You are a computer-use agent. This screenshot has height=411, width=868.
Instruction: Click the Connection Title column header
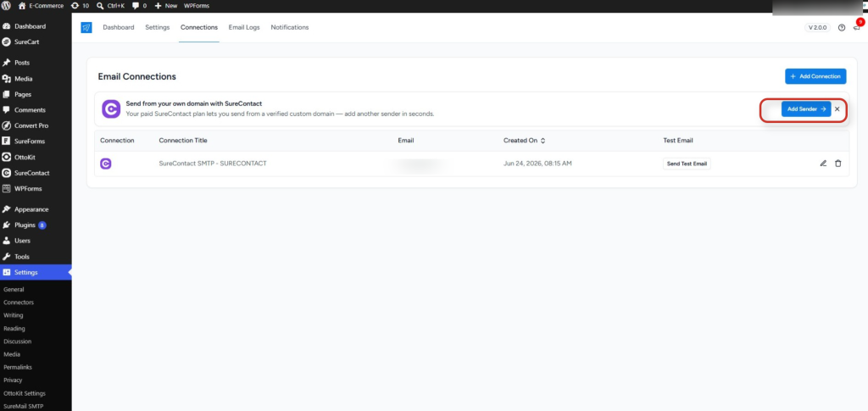coord(183,141)
